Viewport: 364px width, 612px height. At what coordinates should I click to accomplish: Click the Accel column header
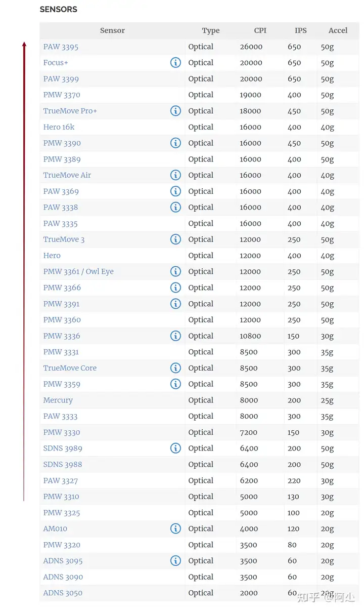click(x=338, y=30)
